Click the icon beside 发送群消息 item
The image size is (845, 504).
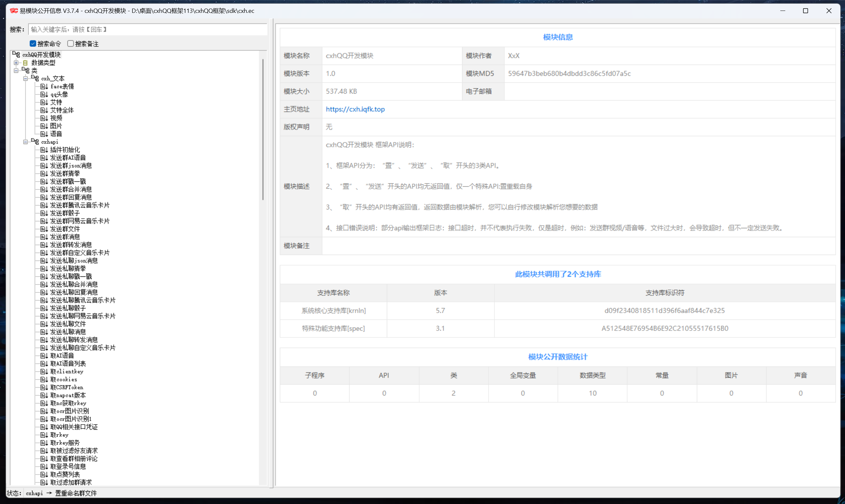(44, 237)
